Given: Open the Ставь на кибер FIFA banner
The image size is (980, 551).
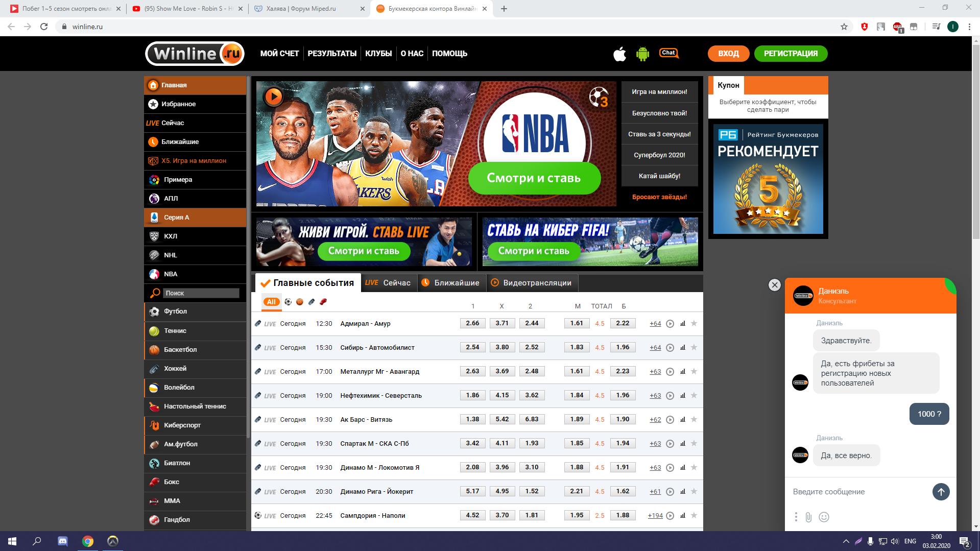Looking at the screenshot, I should [590, 242].
